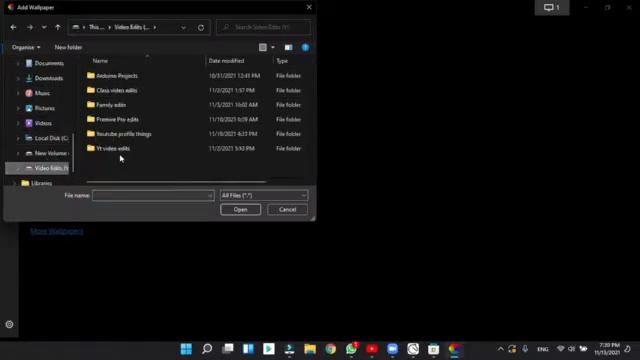640x360 pixels.
Task: Select New Volume drive in the sidebar
Action: (x=46, y=153)
